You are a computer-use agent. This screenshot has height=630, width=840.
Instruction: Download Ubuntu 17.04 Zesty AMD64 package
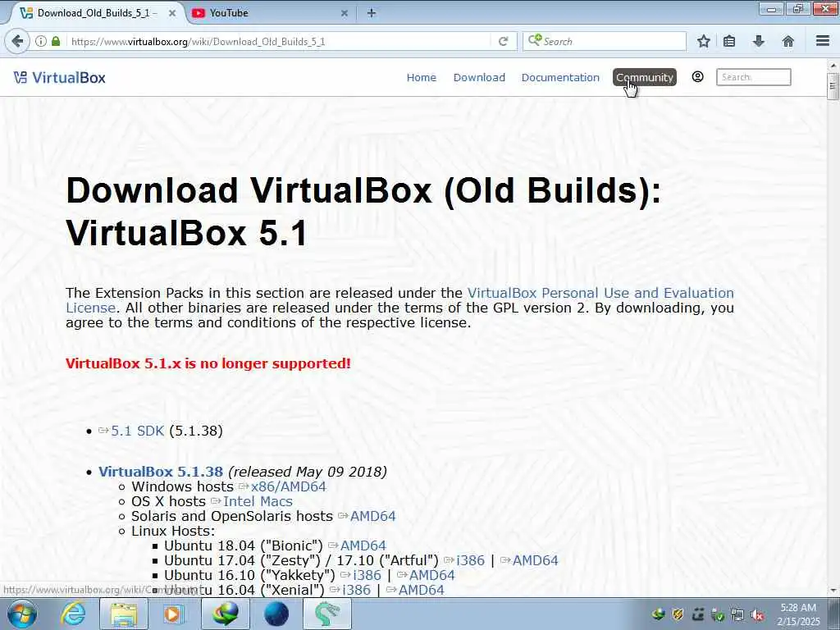(x=535, y=560)
